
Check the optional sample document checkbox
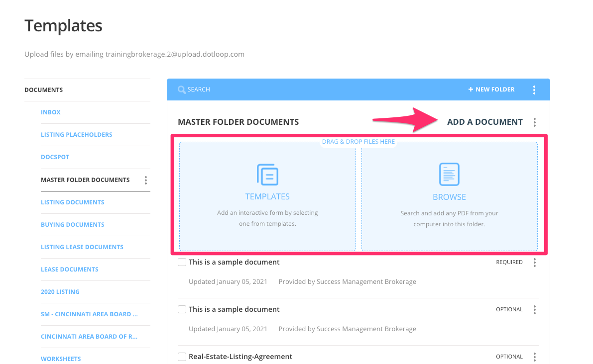click(182, 309)
